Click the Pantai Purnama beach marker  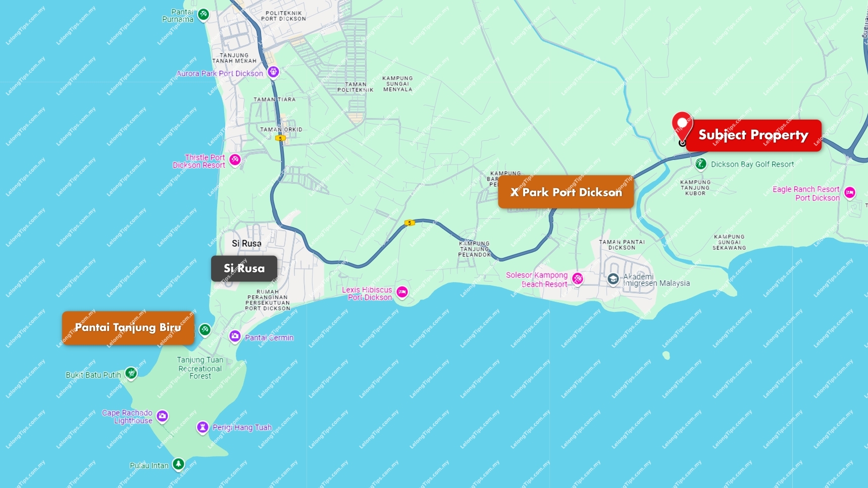203,15
